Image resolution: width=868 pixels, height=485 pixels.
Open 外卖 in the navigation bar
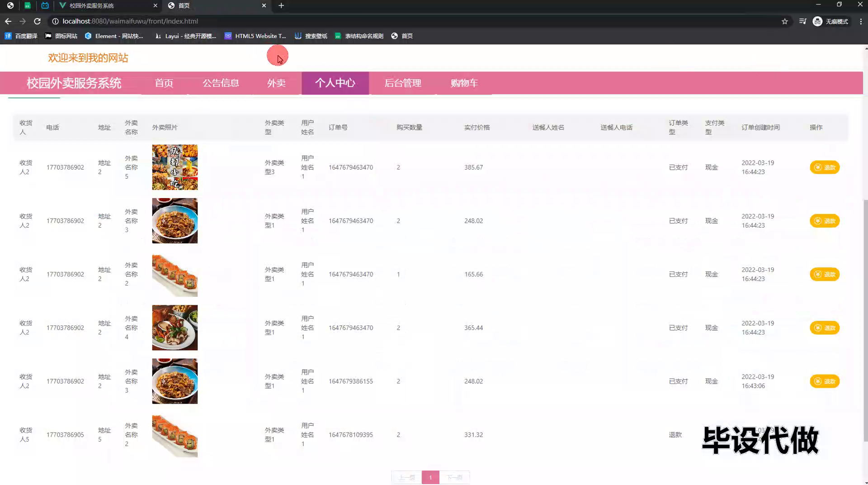(x=276, y=83)
